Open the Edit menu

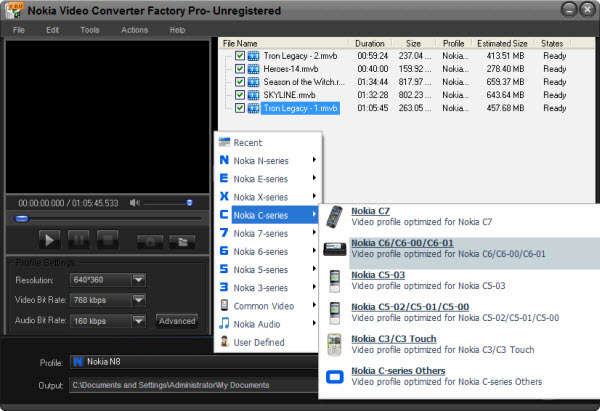[52, 30]
